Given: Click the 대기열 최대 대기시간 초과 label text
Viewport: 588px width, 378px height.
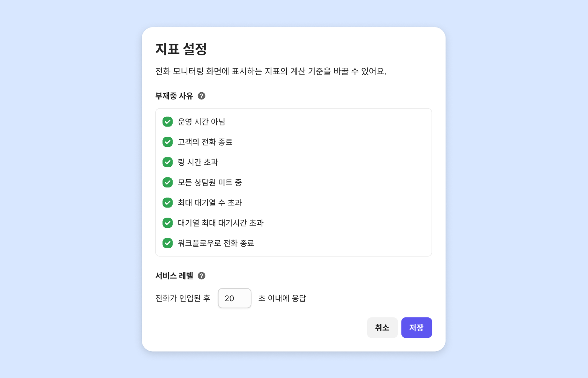Looking at the screenshot, I should click(220, 223).
